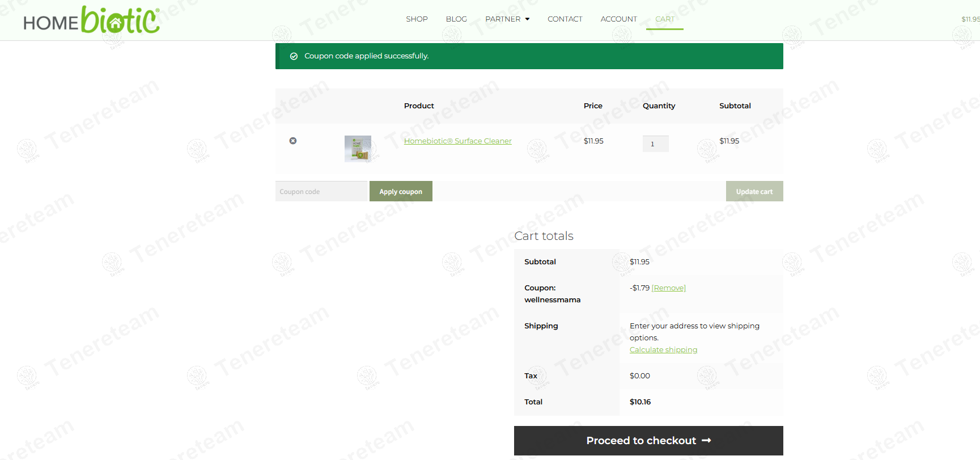980x460 pixels.
Task: Click the Shipping label in cart totals
Action: point(541,326)
